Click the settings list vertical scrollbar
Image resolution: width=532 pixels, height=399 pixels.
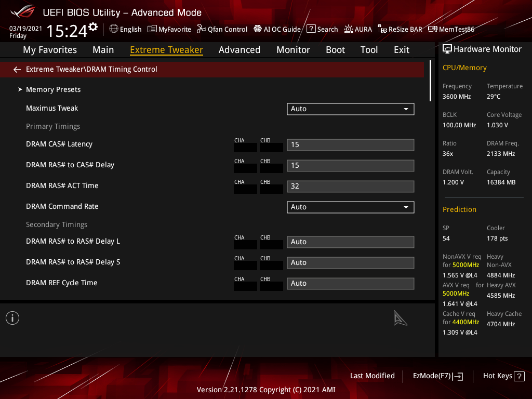click(x=430, y=81)
